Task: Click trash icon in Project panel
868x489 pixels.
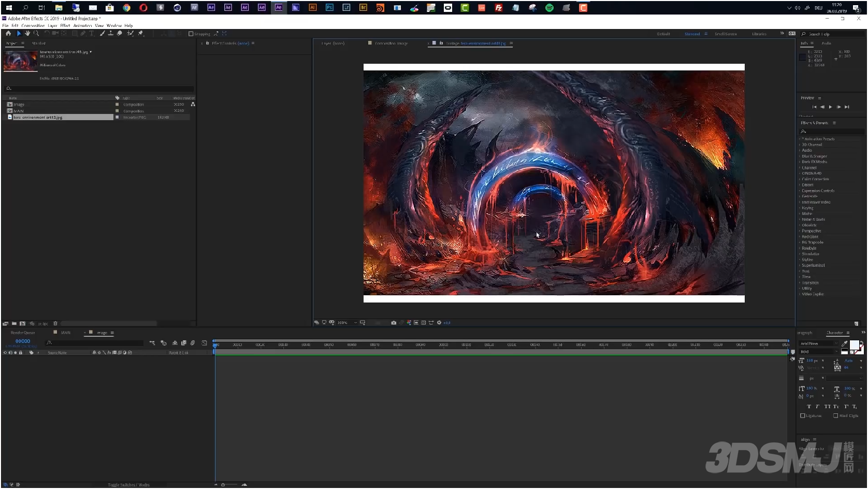Action: (x=55, y=324)
